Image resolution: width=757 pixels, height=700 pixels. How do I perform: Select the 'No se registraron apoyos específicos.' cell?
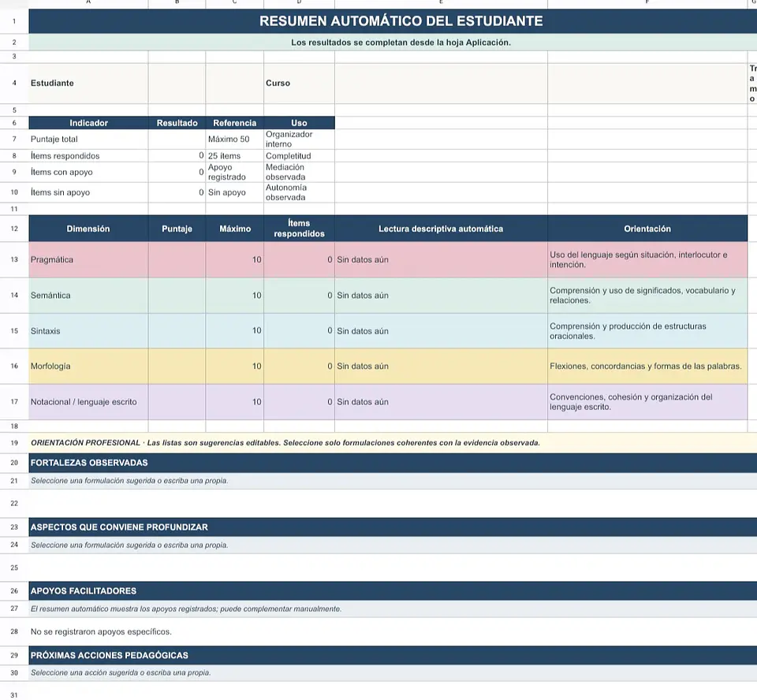click(393, 632)
